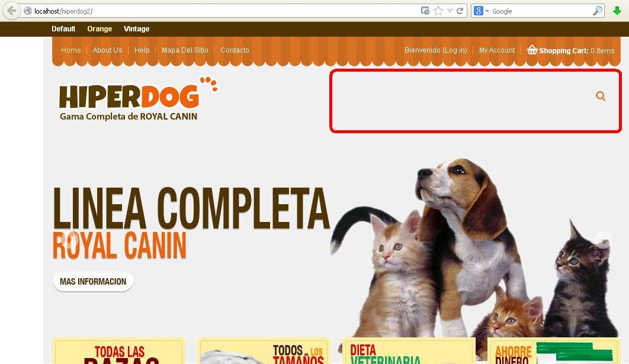Open the Todas Las Razas banner
Screen dimensions: 629x364
pos(118,351)
